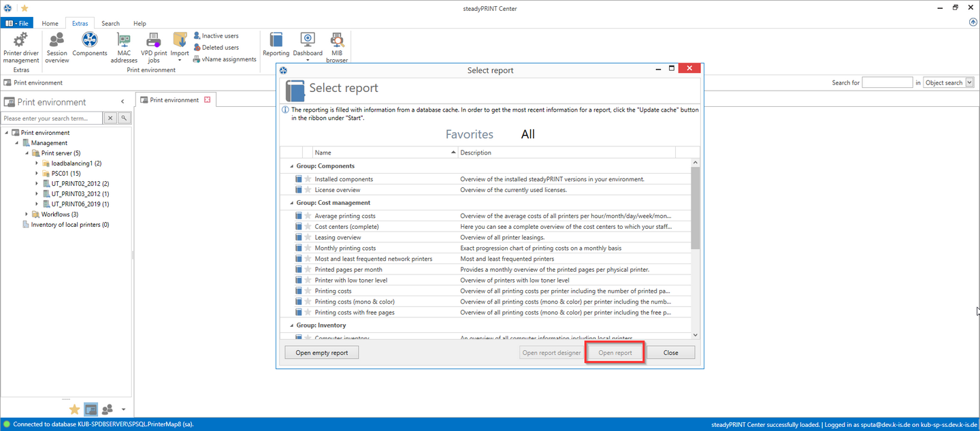Viewport: 980px width, 431px height.
Task: Switch to the Search ribbon tab
Action: [x=111, y=23]
